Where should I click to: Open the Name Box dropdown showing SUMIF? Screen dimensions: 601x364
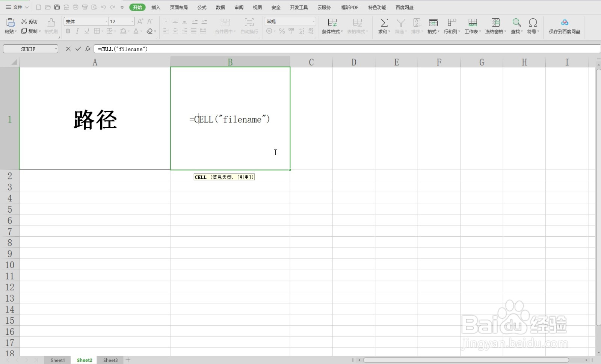(x=56, y=49)
